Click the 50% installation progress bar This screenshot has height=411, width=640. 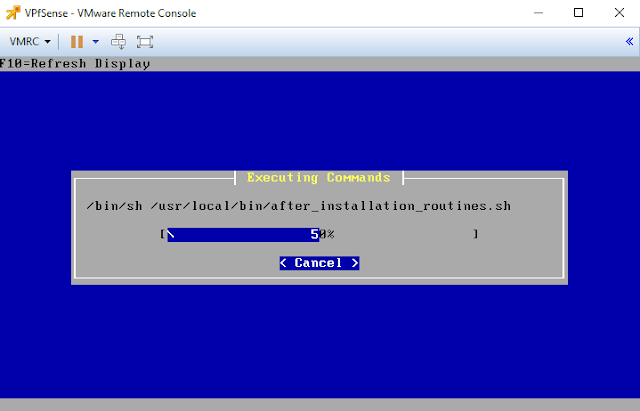tap(319, 234)
